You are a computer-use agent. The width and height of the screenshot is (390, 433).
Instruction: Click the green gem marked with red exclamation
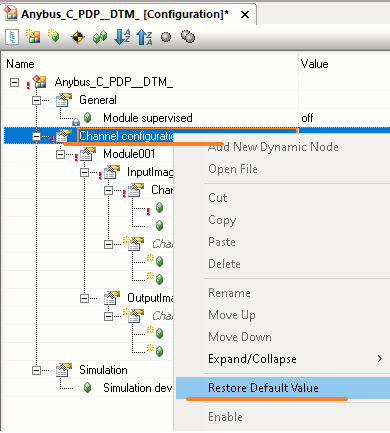(x=159, y=208)
